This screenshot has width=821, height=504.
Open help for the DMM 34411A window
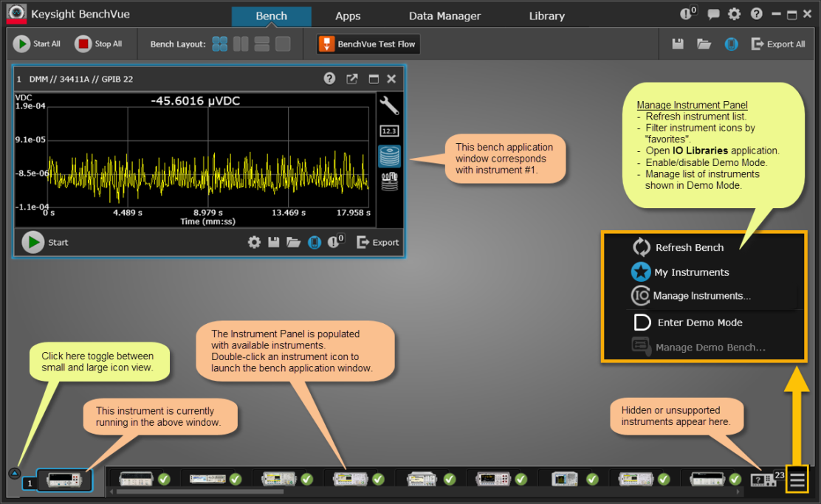329,78
